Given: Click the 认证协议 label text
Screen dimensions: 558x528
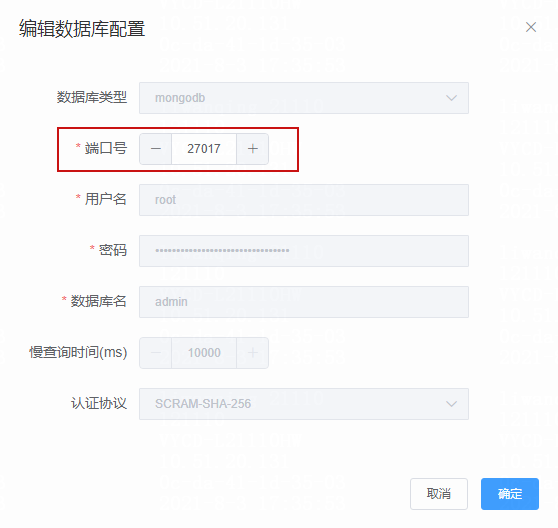Looking at the screenshot, I should [99, 403].
